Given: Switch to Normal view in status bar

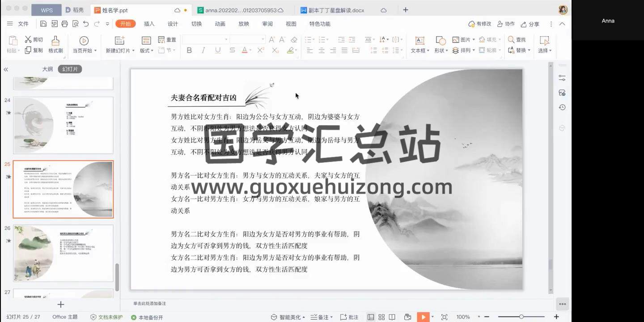Looking at the screenshot, I should [371, 317].
